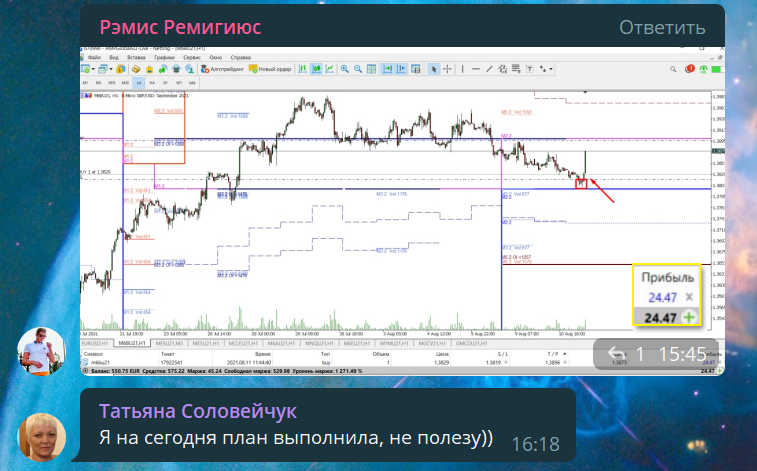Select the vertical line tool
This screenshot has width=757, height=471.
click(463, 69)
